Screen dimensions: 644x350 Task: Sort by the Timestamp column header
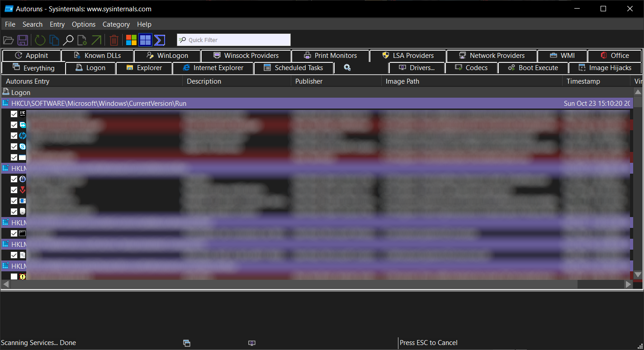point(597,81)
